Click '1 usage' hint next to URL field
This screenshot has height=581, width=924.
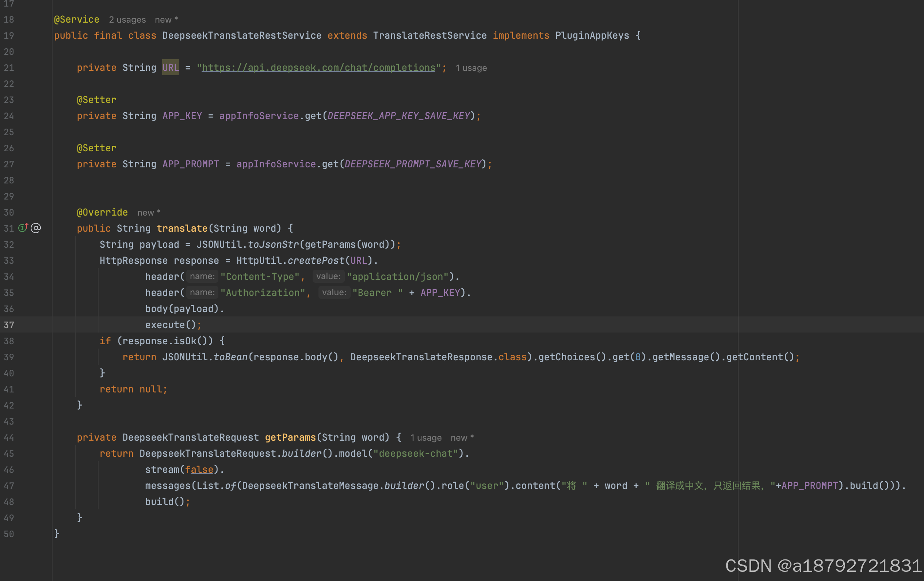471,68
